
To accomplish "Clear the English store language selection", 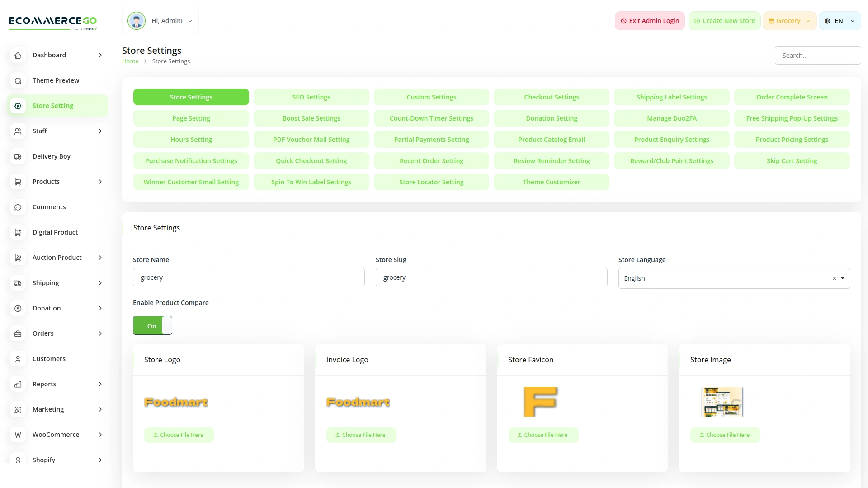I will point(834,278).
